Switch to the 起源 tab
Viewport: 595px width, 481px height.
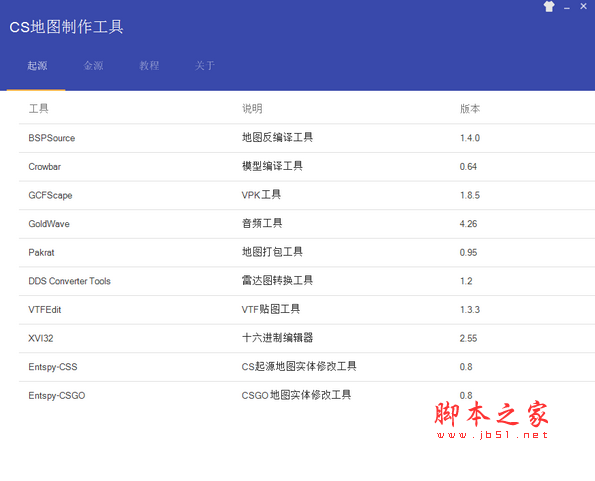click(x=37, y=66)
